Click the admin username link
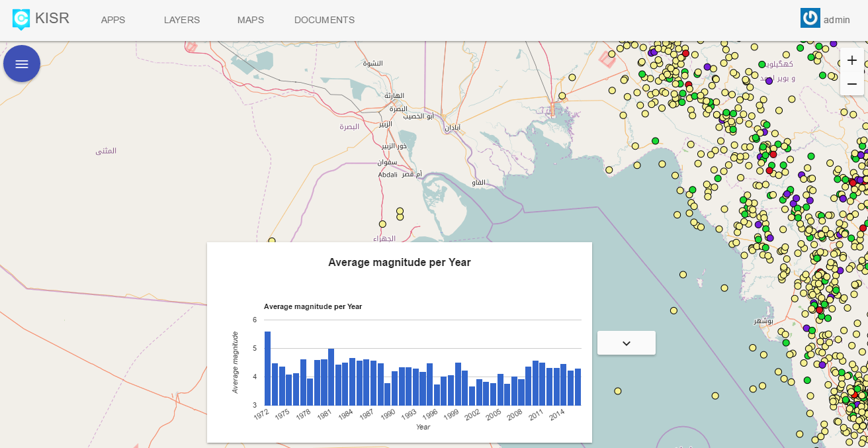868x448 pixels. [836, 20]
